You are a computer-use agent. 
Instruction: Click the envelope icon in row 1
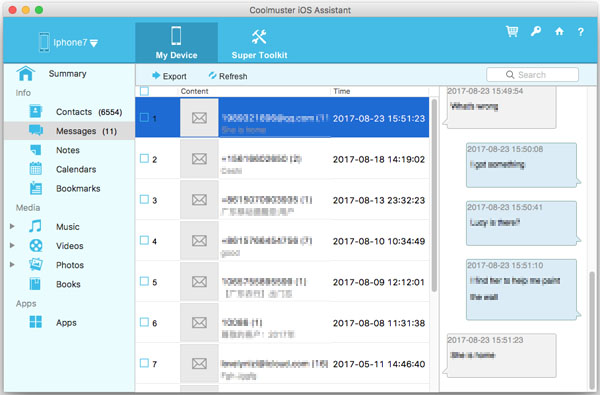[199, 118]
